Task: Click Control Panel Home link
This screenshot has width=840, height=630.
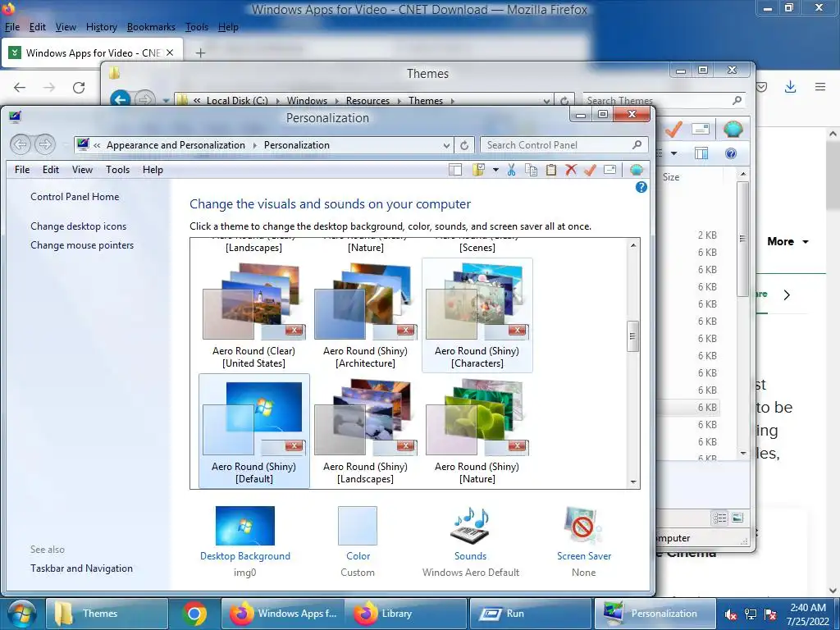Action: click(x=75, y=197)
